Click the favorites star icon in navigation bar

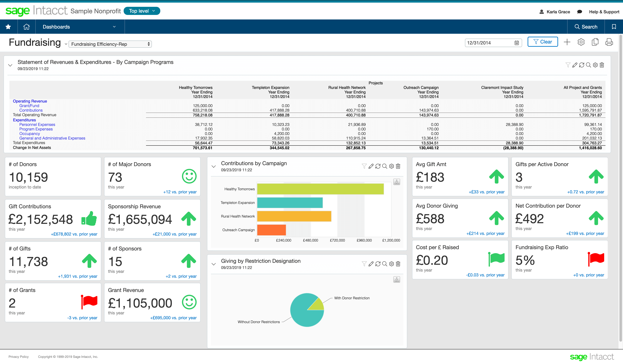[8, 27]
